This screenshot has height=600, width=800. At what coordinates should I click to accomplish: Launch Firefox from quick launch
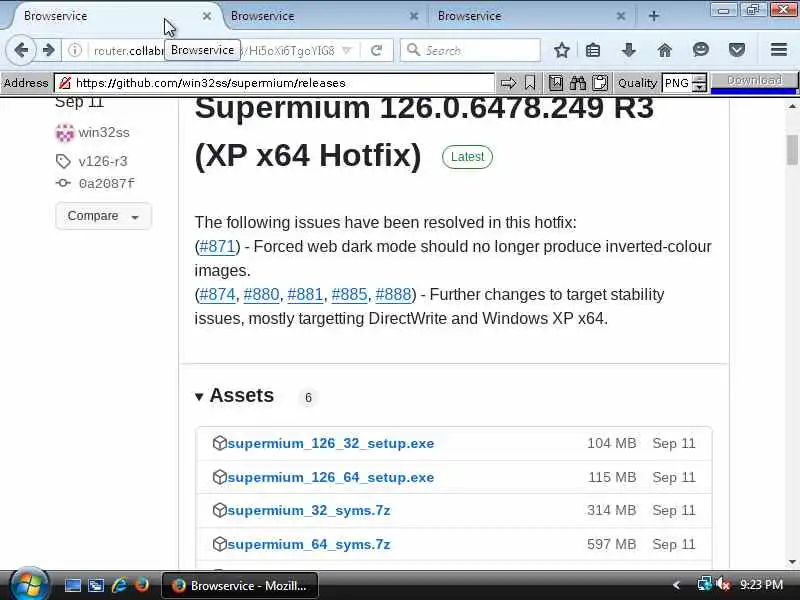(x=142, y=585)
